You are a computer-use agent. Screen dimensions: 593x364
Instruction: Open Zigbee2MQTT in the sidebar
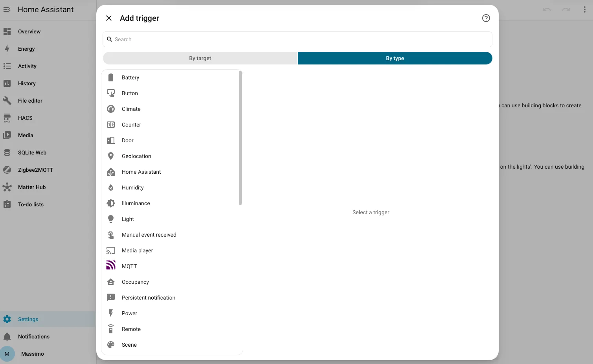tap(48, 170)
